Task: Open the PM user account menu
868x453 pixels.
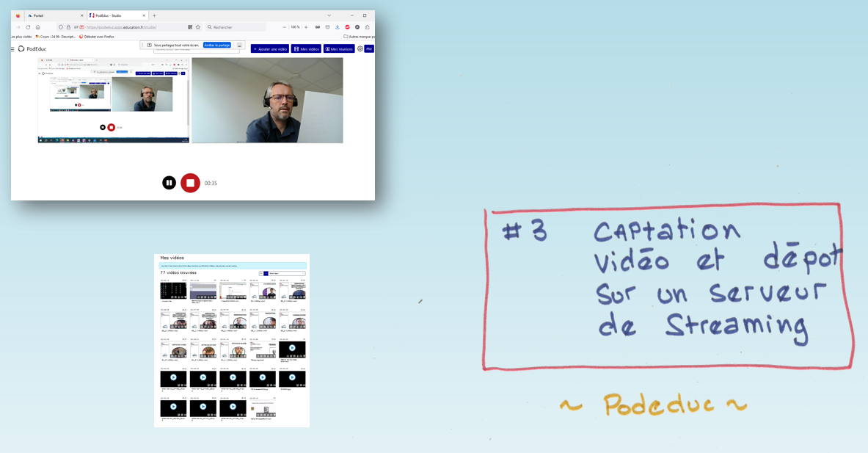Action: [x=370, y=49]
